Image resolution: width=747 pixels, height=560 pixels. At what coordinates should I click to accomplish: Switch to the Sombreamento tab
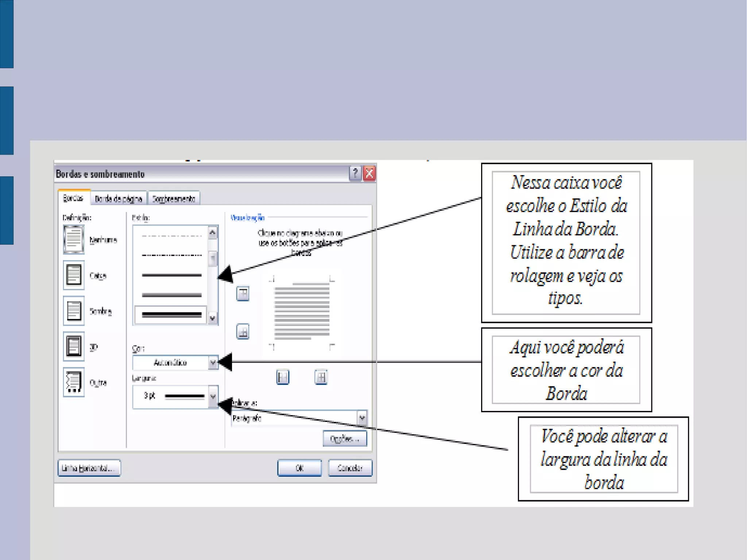coord(174,199)
